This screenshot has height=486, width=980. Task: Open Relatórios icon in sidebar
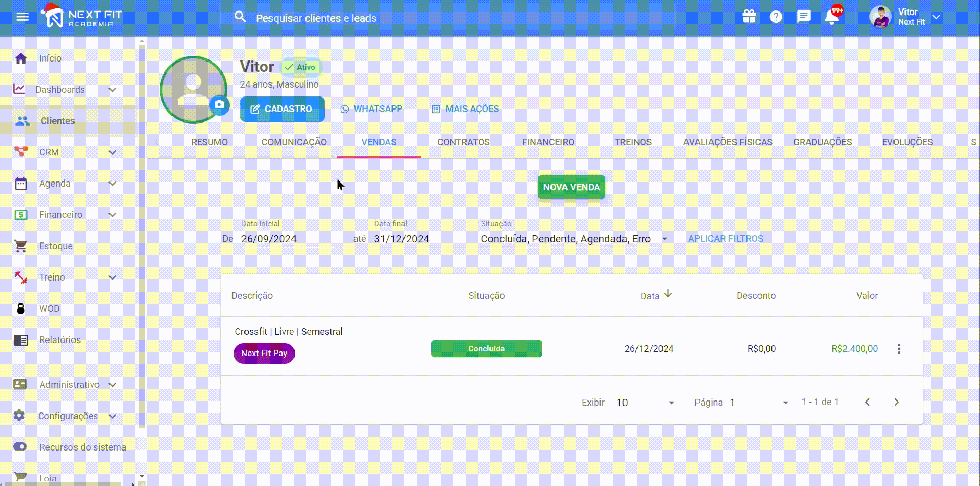(21, 340)
